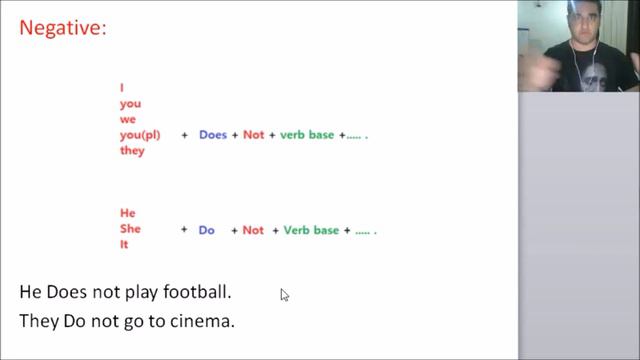640x360 pixels.
Task: Click the word 'cinema' in example sentence
Action: [x=202, y=321]
